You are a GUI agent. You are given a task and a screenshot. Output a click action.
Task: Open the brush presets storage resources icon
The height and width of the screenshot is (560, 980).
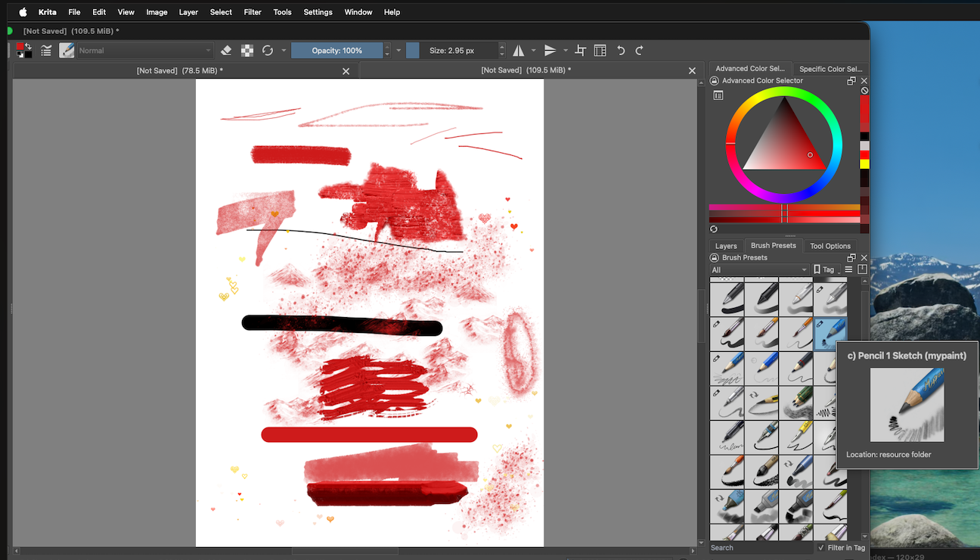pyautogui.click(x=862, y=270)
